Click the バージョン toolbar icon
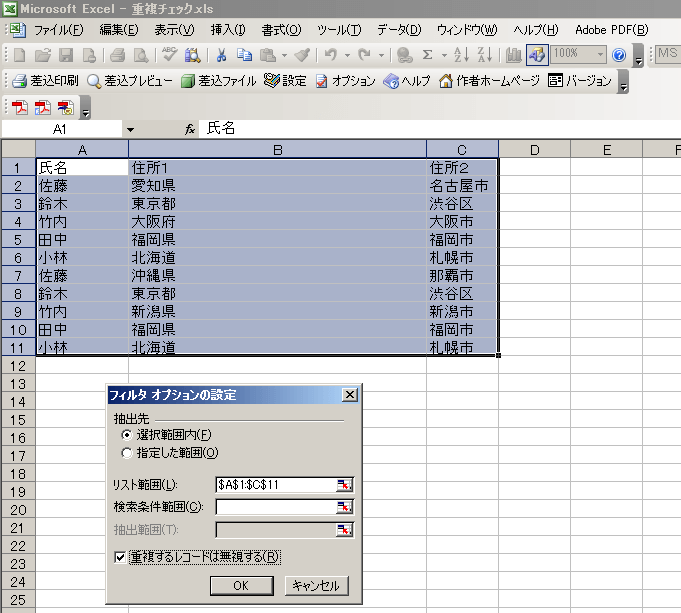The image size is (681, 613). 555,81
